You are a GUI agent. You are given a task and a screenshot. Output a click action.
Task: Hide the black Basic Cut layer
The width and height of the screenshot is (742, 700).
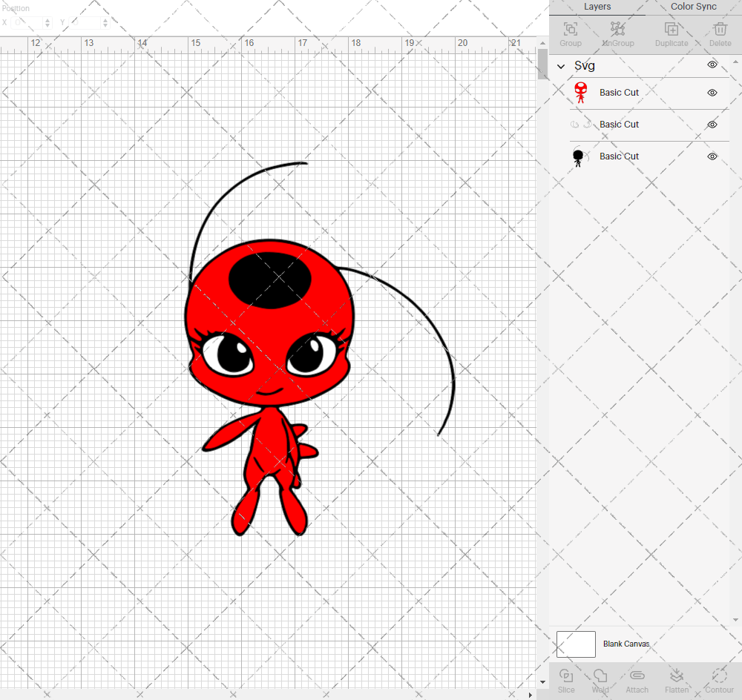point(712,156)
